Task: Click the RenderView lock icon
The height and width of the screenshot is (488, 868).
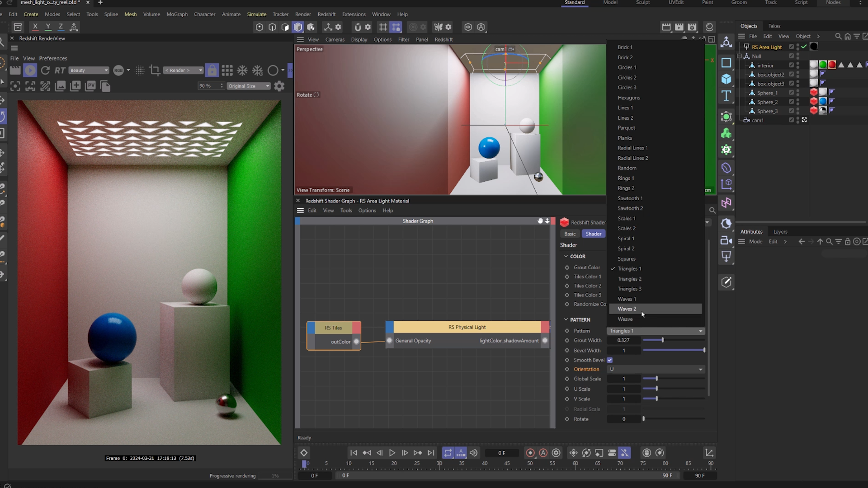Action: [212, 70]
